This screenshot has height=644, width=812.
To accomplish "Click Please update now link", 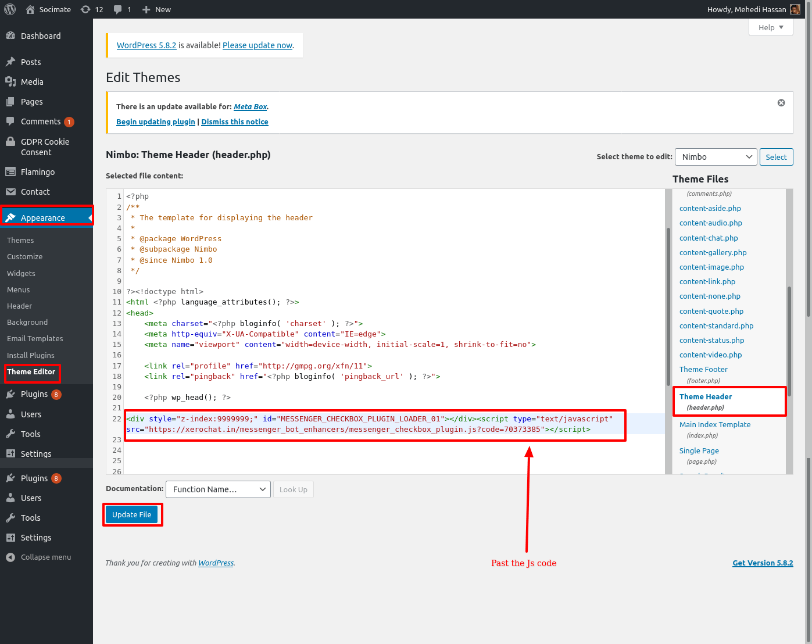I will [257, 45].
